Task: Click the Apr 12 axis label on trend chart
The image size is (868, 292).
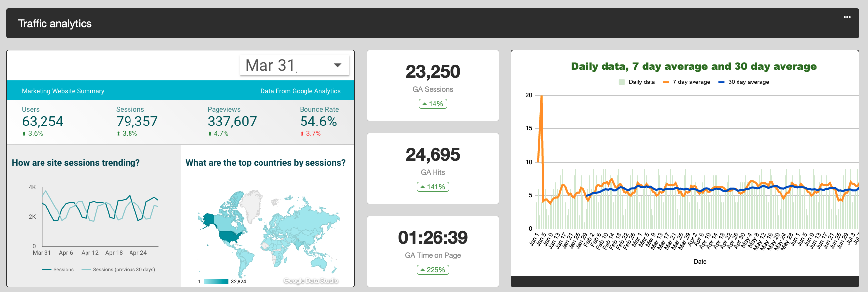Action: 90,253
